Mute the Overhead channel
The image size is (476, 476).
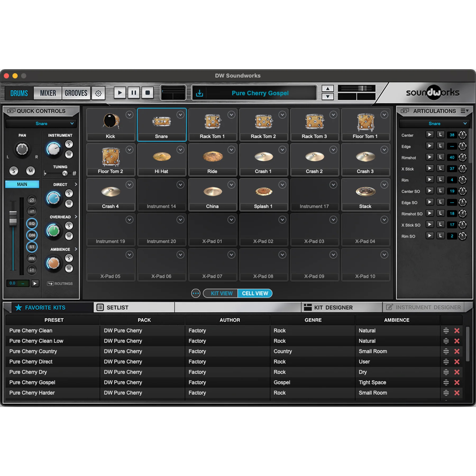tap(69, 236)
